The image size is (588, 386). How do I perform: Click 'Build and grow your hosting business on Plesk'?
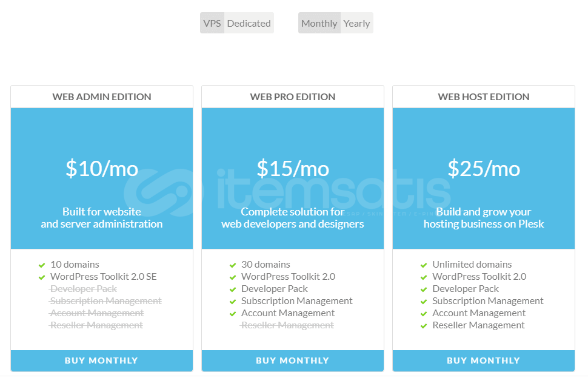click(x=484, y=218)
